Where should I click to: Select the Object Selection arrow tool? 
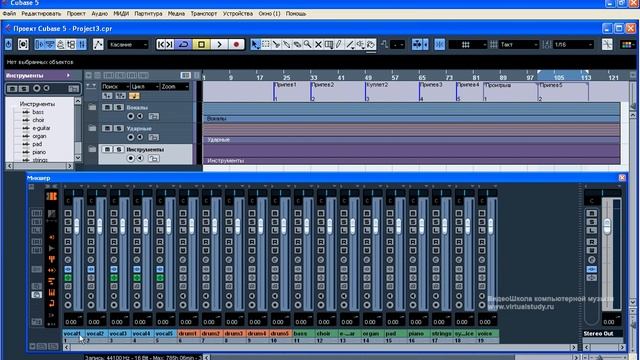click(255, 44)
